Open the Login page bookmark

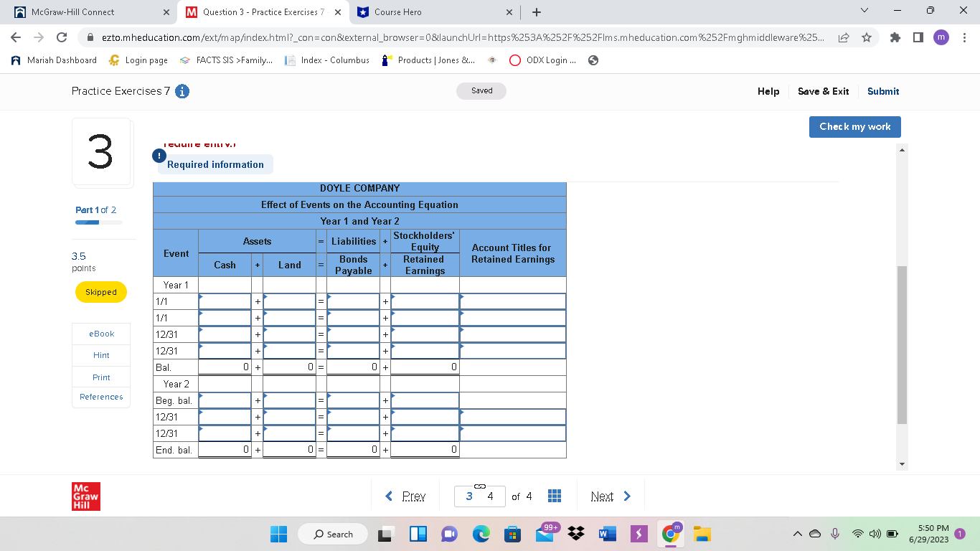pyautogui.click(x=138, y=60)
